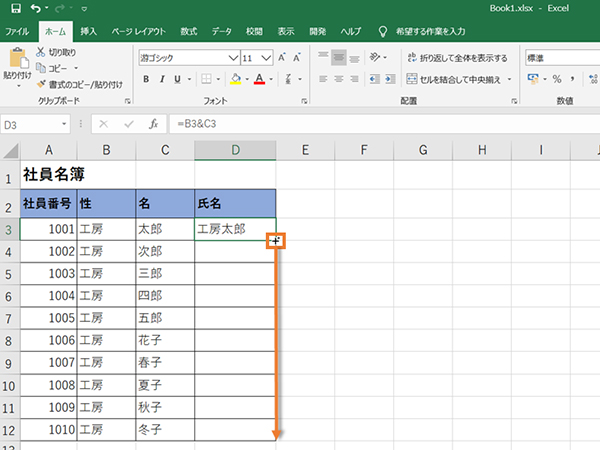
Task: Select cell D3 containing 工房太郎
Action: click(x=235, y=229)
